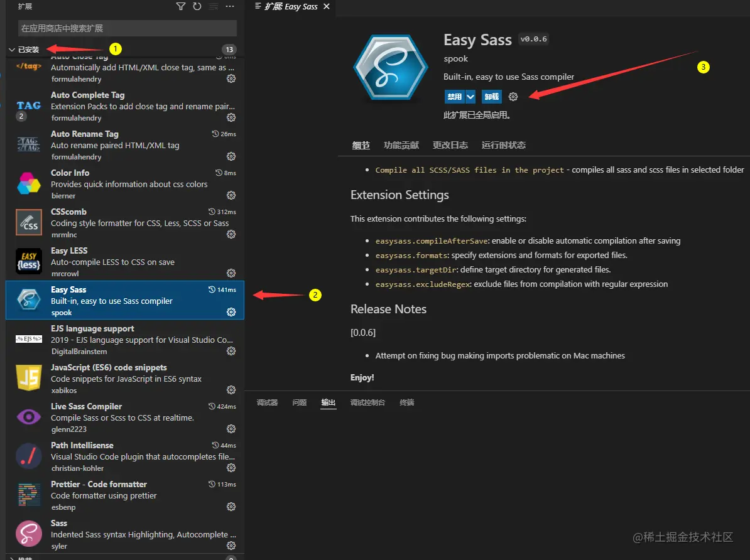Click the 卸载 uninstall button
This screenshot has width=750, height=560.
click(492, 97)
